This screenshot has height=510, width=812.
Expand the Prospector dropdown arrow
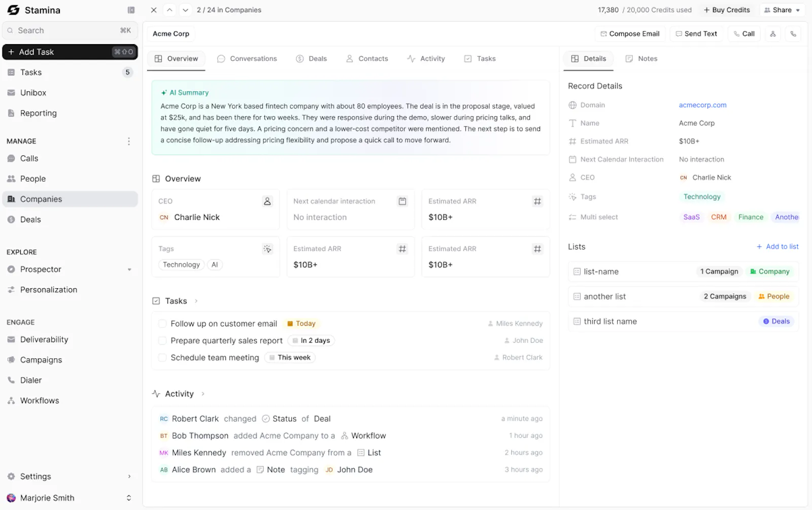point(129,269)
